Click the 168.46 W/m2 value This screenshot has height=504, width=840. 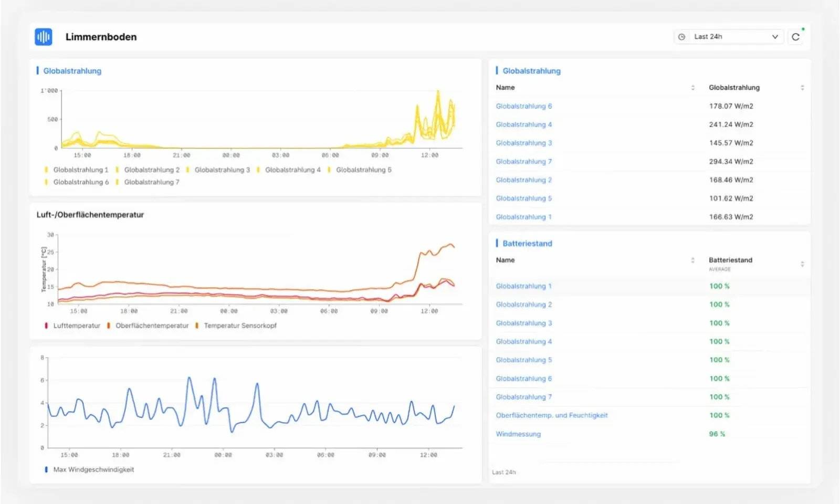pyautogui.click(x=731, y=180)
